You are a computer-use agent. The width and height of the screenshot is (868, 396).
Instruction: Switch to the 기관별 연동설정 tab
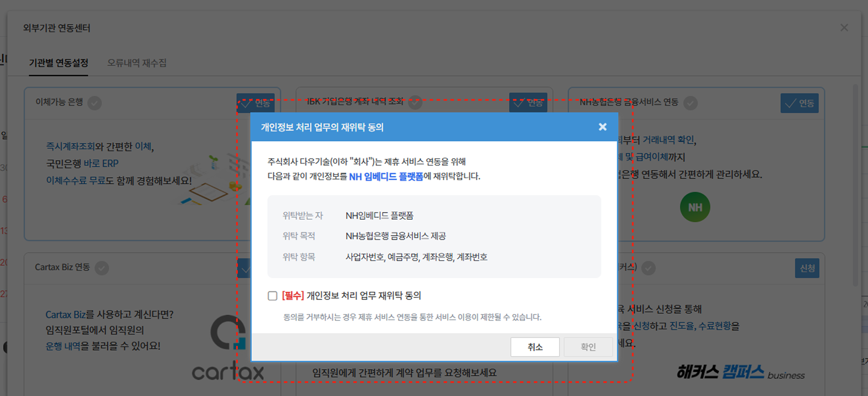59,63
